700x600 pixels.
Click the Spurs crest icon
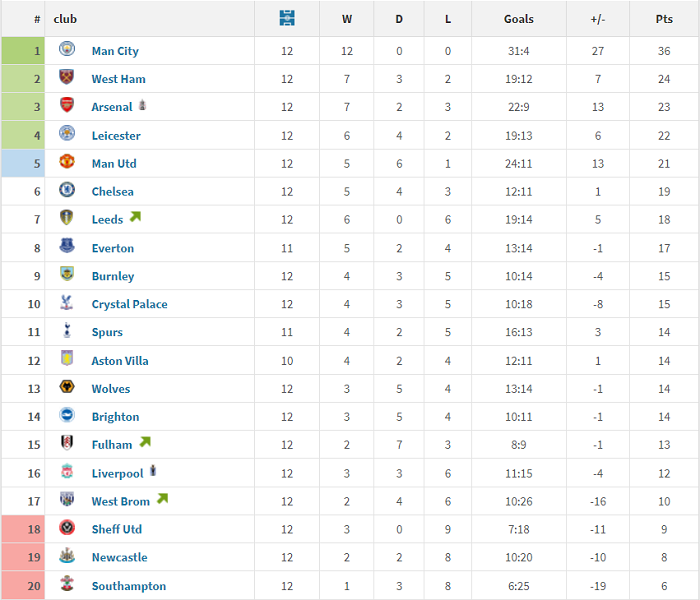(x=67, y=332)
